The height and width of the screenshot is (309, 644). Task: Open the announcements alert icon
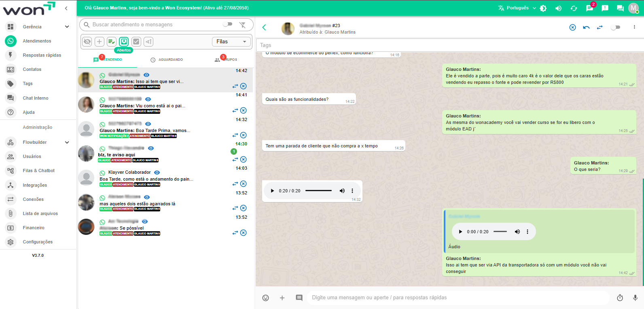pos(605,8)
